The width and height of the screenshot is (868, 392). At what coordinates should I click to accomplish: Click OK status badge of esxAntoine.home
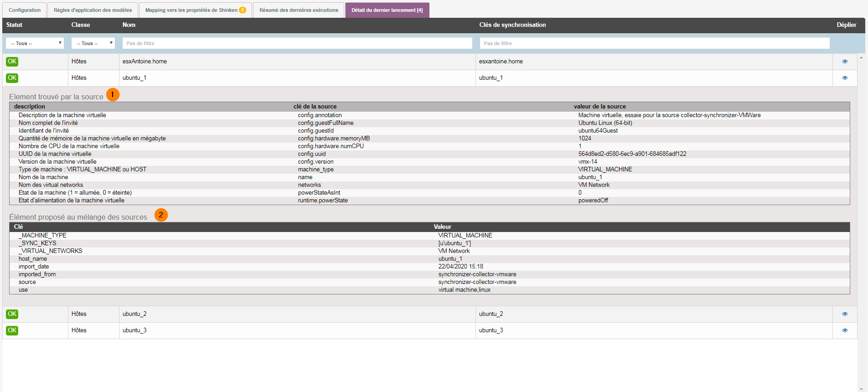pos(12,62)
